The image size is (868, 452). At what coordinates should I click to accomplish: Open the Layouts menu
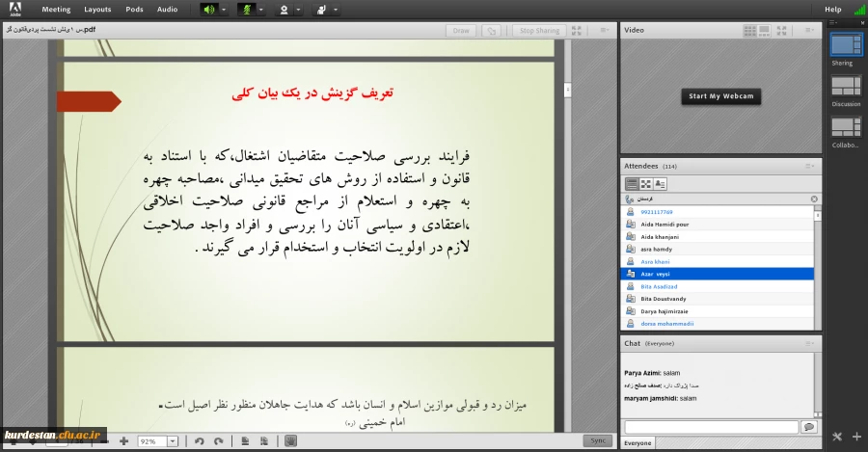click(x=97, y=10)
